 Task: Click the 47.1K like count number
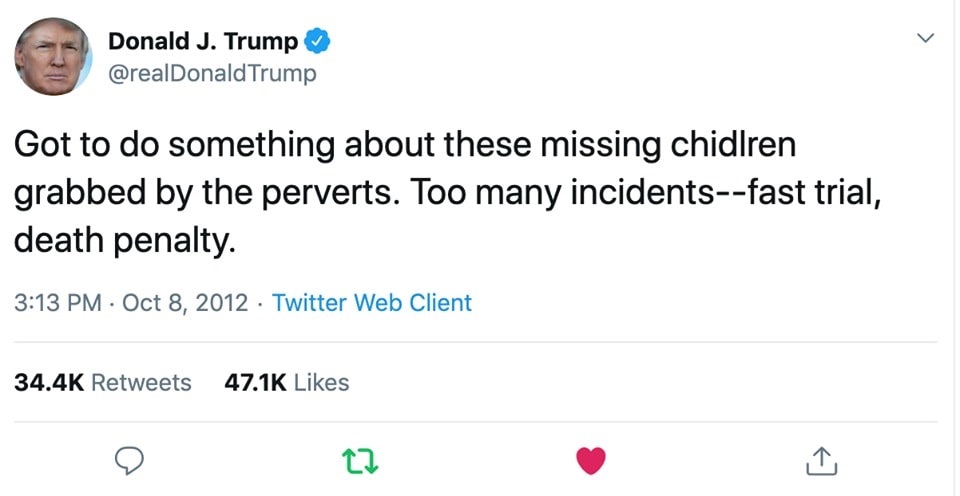[x=258, y=382]
